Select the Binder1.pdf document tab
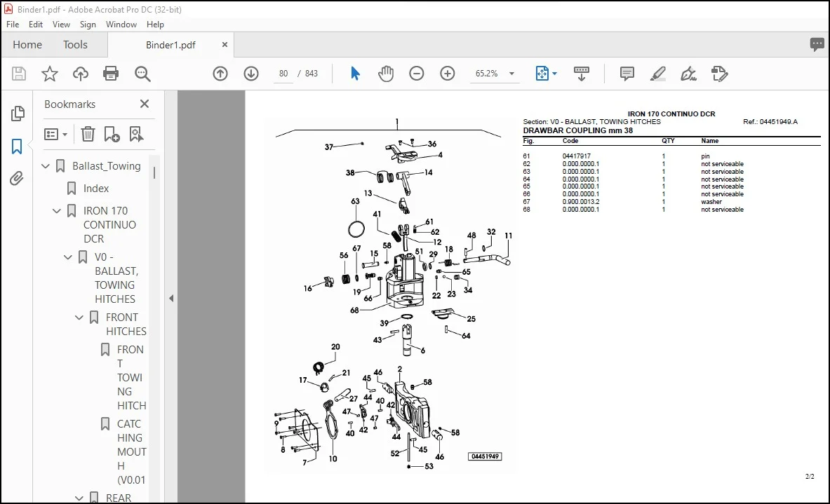The height and width of the screenshot is (504, 830). tap(170, 45)
